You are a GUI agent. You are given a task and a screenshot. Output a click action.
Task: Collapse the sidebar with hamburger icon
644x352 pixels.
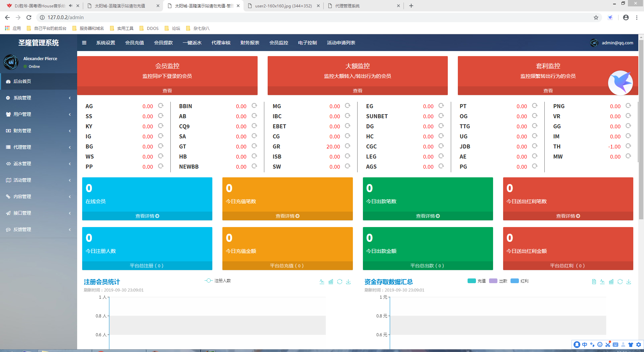[x=84, y=43]
